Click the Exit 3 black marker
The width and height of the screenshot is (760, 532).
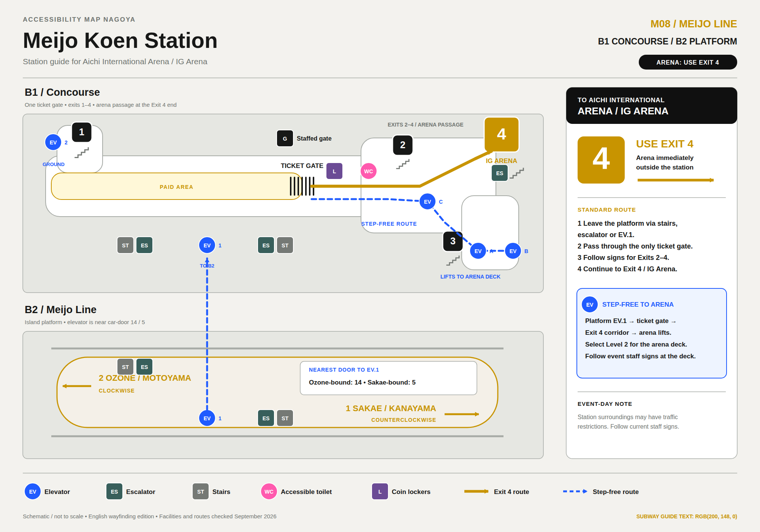coord(453,241)
